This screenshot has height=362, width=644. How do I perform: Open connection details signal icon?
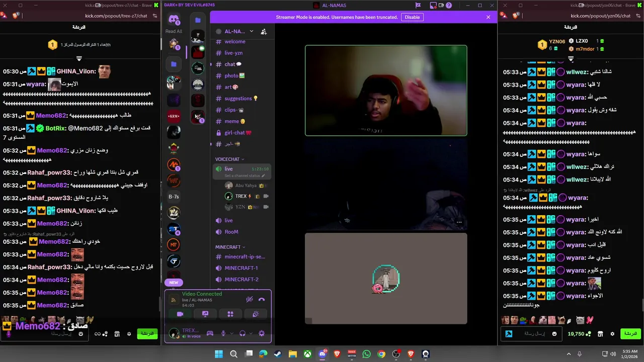(x=174, y=300)
